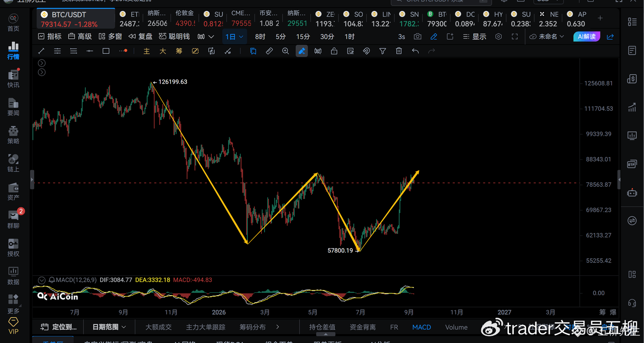
Task: Click the red dashed current price line
Action: pos(305,183)
